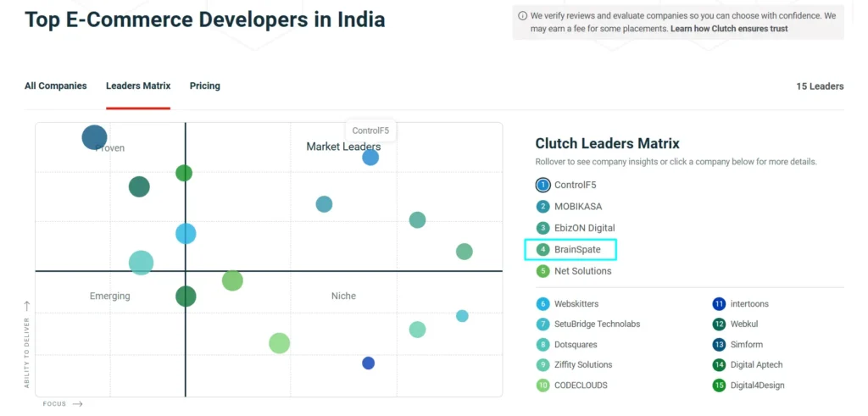Screen dimensions: 868x416
Task: Click the '15 Leaders' count text
Action: point(820,86)
